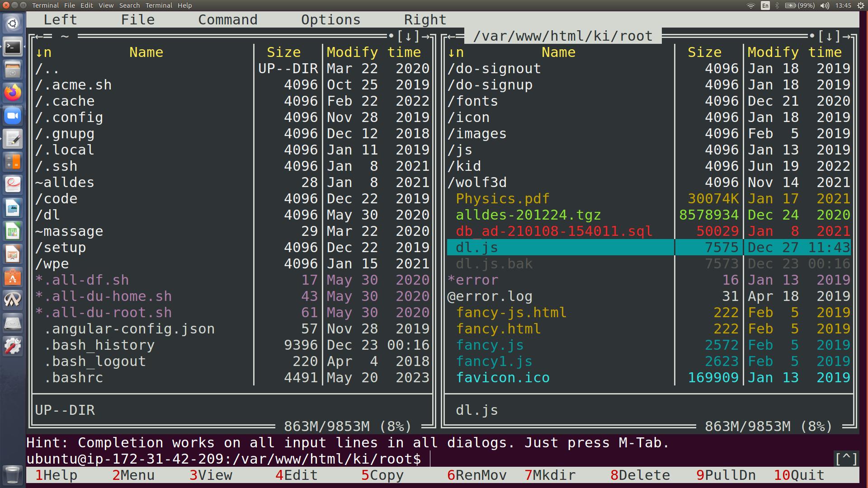868x488 pixels.
Task: Open the Firefox dock icon
Action: [13, 93]
